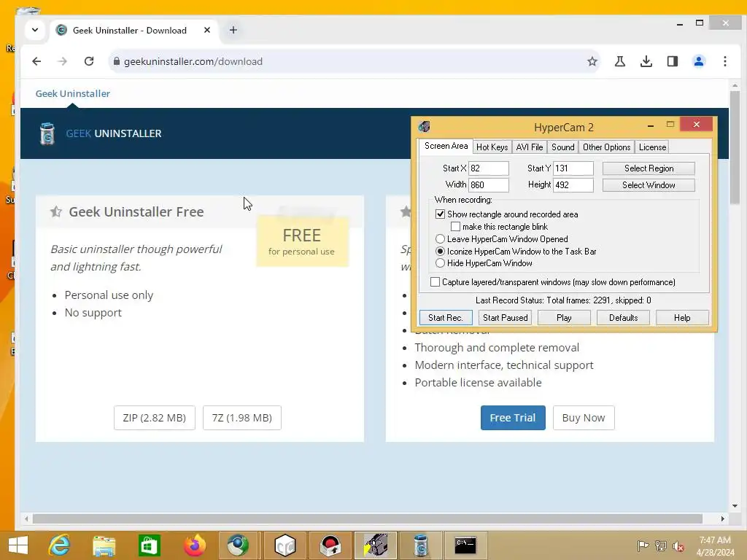Open Geek Uninstaller taskbar icon

coord(421,545)
